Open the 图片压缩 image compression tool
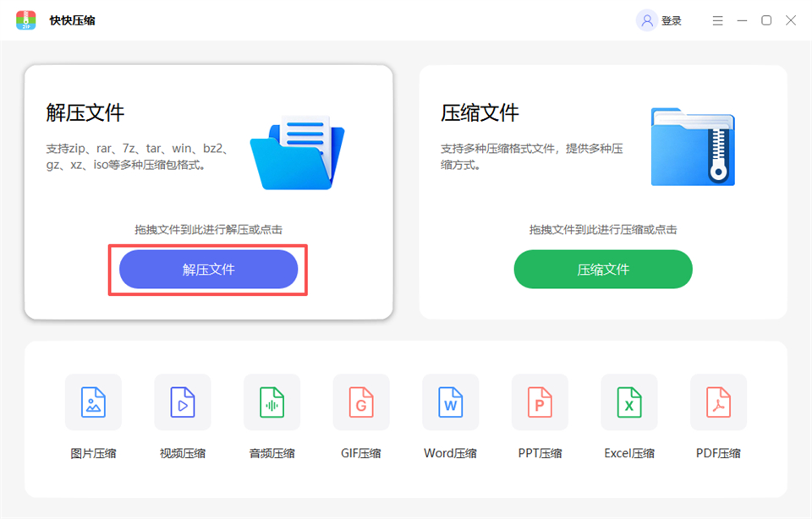Image resolution: width=812 pixels, height=519 pixels. [93, 402]
